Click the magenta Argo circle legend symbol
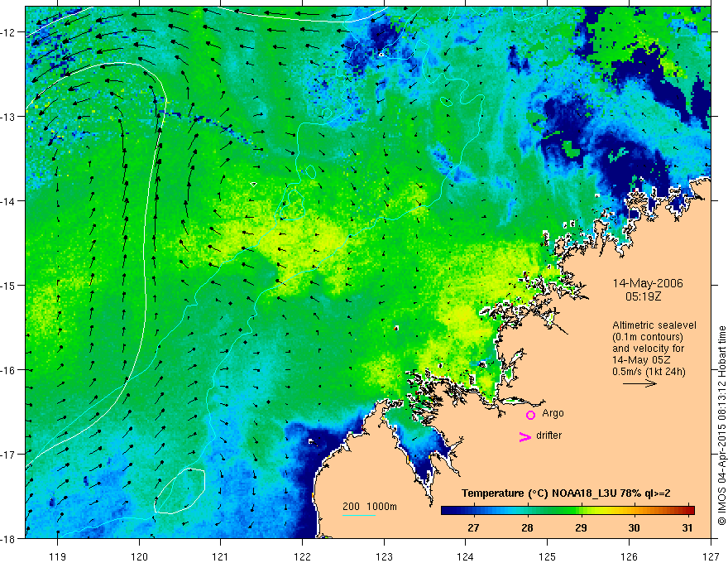This screenshot has width=728, height=563. (x=530, y=415)
